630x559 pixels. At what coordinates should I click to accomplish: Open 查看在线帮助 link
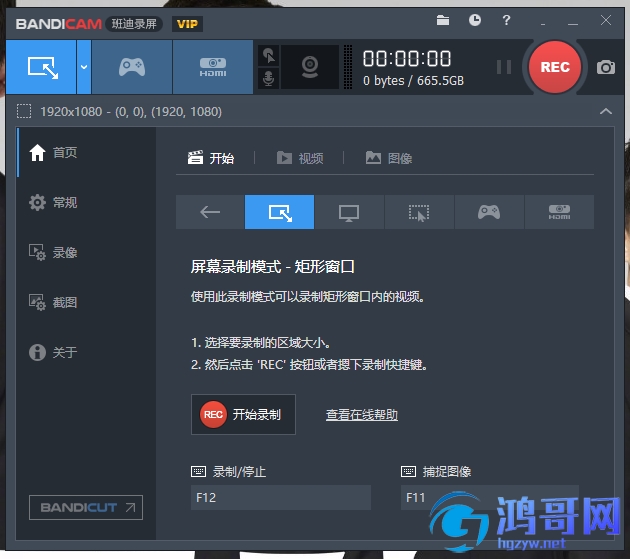click(x=362, y=414)
